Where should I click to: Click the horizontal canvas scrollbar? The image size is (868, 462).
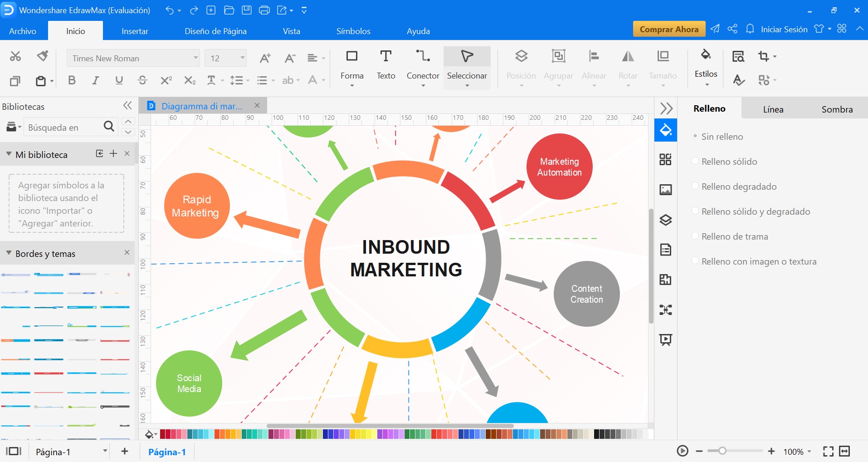pos(390,426)
